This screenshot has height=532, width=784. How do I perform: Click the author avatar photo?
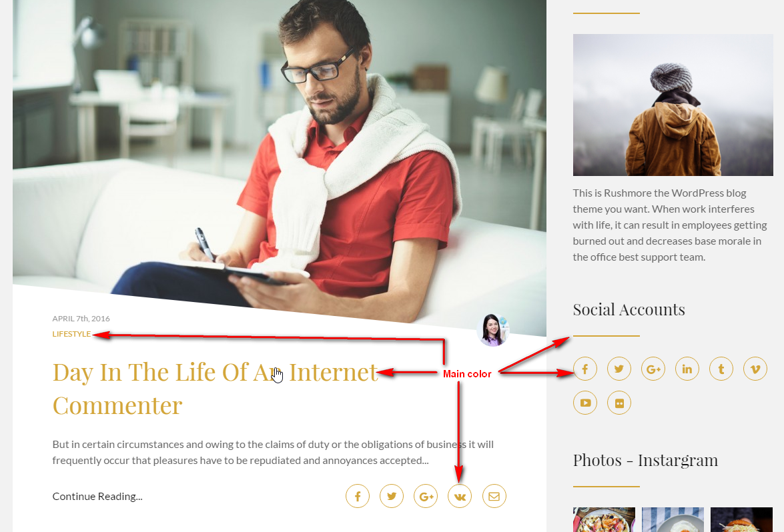pyautogui.click(x=493, y=330)
